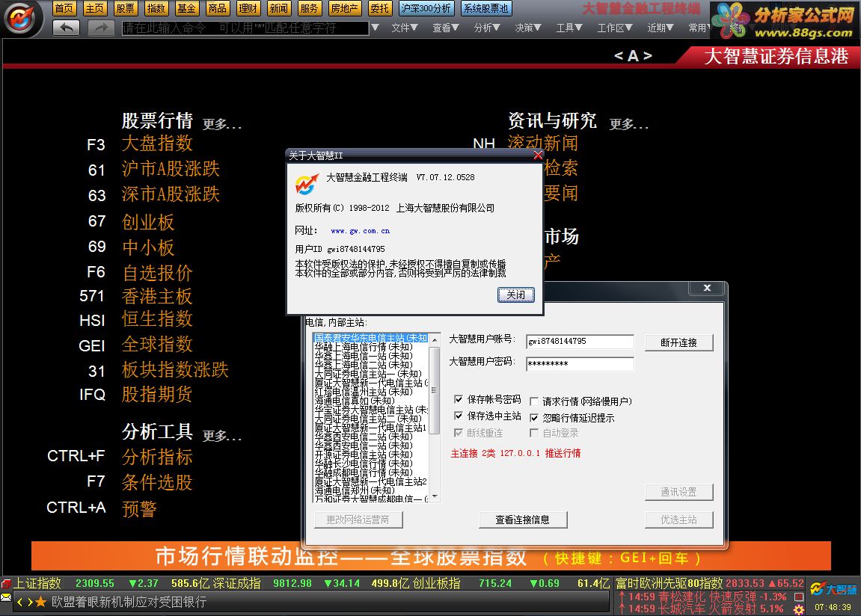The height and width of the screenshot is (616, 861).
Task: Click the command input box in toolbar
Action: (x=245, y=28)
